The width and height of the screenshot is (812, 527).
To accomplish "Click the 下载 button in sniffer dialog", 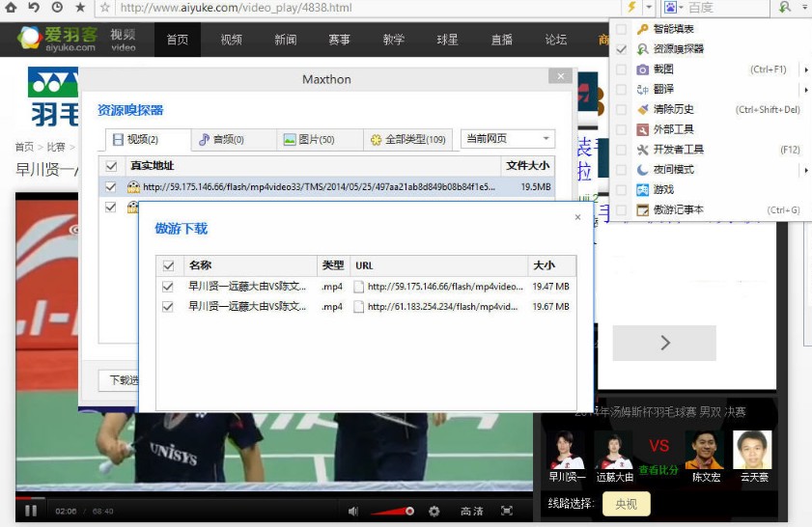I will pos(119,380).
